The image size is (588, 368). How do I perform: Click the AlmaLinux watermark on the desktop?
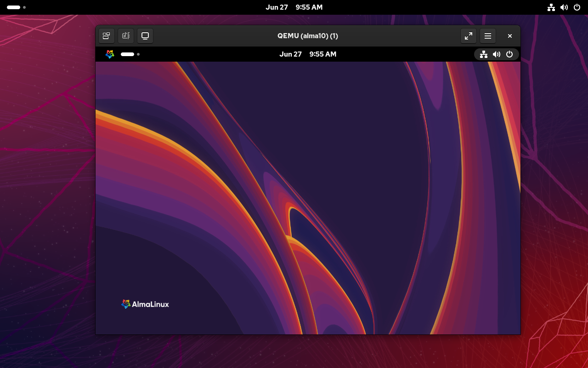145,304
